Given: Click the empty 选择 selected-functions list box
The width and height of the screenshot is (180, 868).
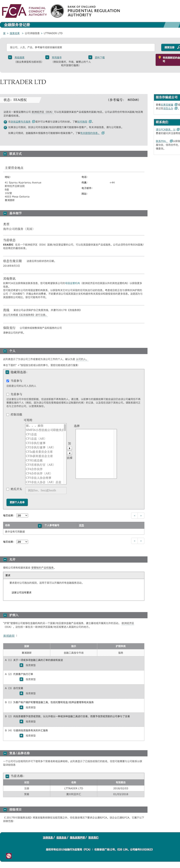Looking at the screenshot, I should click(96, 454).
